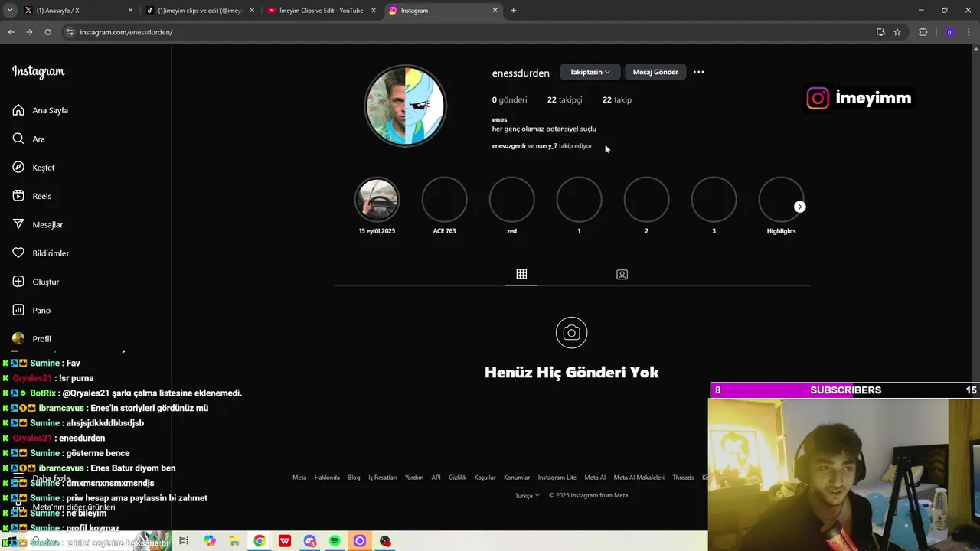Image resolution: width=980 pixels, height=551 pixels.
Task: Open the Highlights story circle
Action: (781, 200)
